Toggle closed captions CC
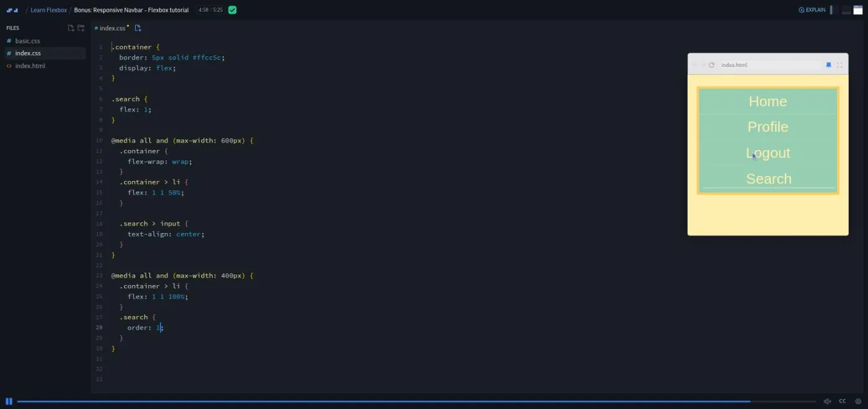 pos(842,401)
